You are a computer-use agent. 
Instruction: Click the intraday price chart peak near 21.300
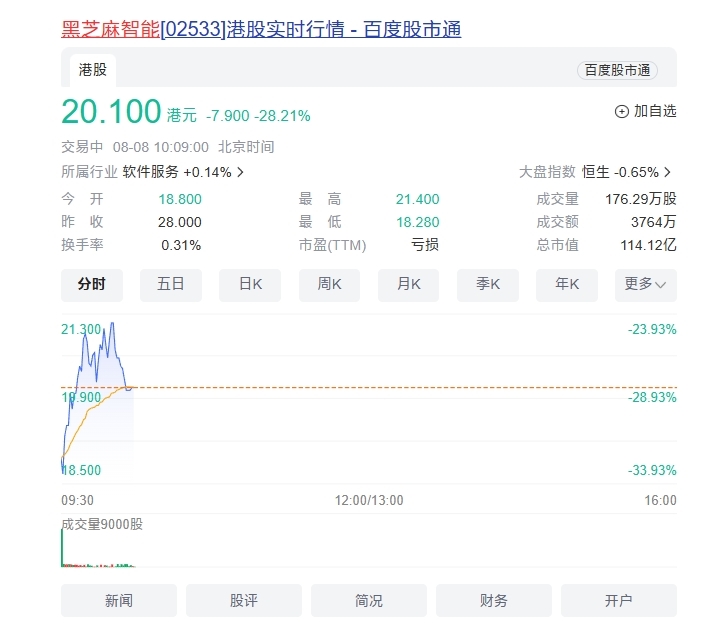pyautogui.click(x=112, y=324)
